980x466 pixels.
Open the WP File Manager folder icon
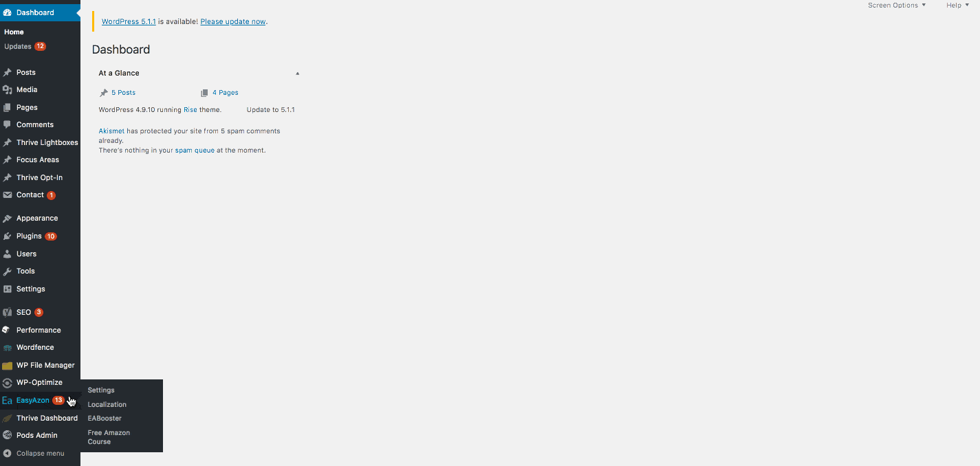(8, 365)
